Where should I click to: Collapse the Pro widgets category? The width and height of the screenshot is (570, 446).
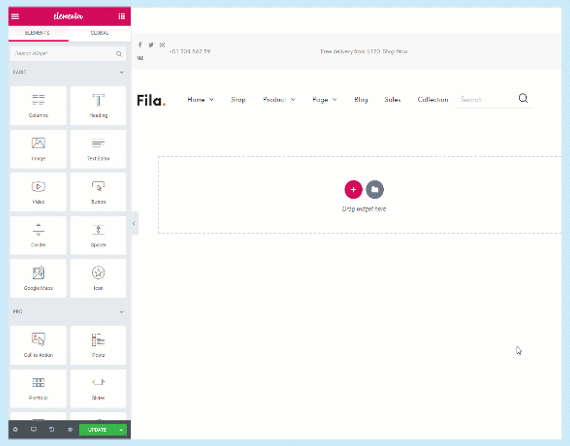121,312
